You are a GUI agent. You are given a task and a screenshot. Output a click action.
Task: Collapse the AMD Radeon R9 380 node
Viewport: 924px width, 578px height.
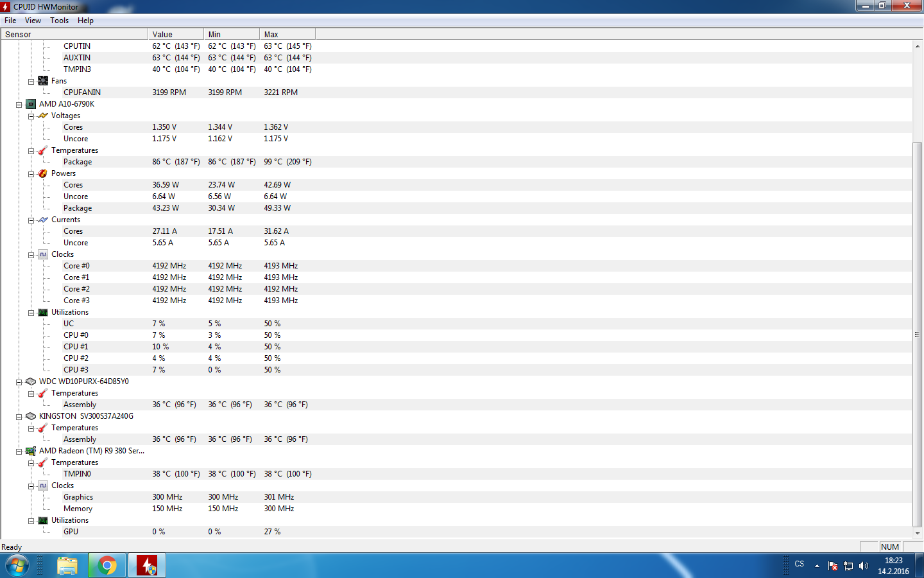(x=19, y=451)
